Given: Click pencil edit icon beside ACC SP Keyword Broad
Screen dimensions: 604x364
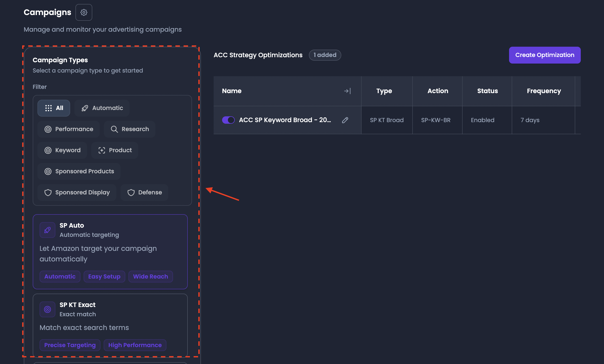Looking at the screenshot, I should [345, 120].
